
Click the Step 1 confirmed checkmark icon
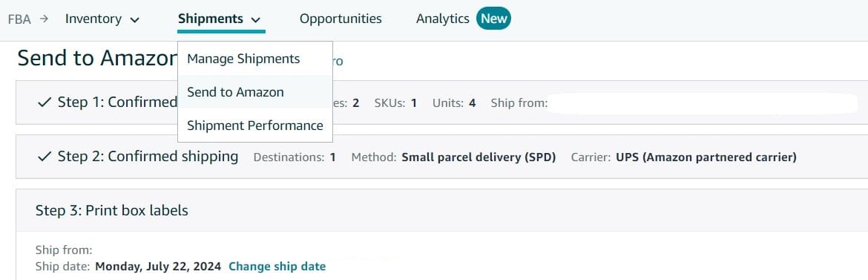click(45, 102)
